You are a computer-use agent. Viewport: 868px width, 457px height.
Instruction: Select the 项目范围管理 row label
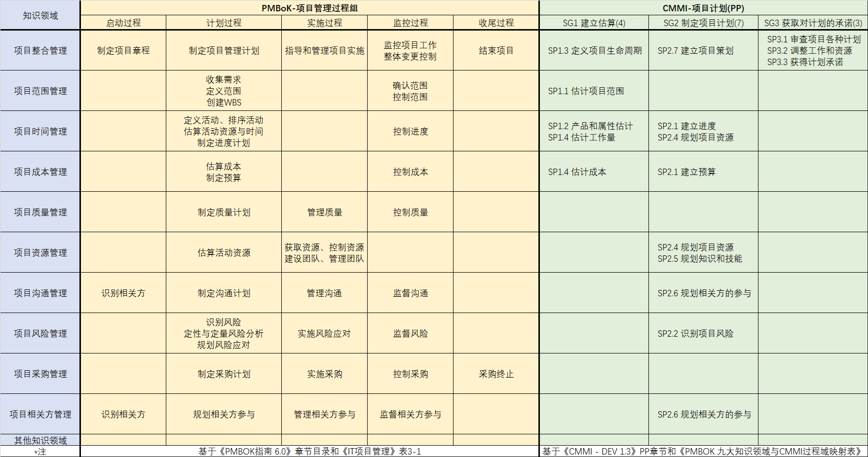40,91
